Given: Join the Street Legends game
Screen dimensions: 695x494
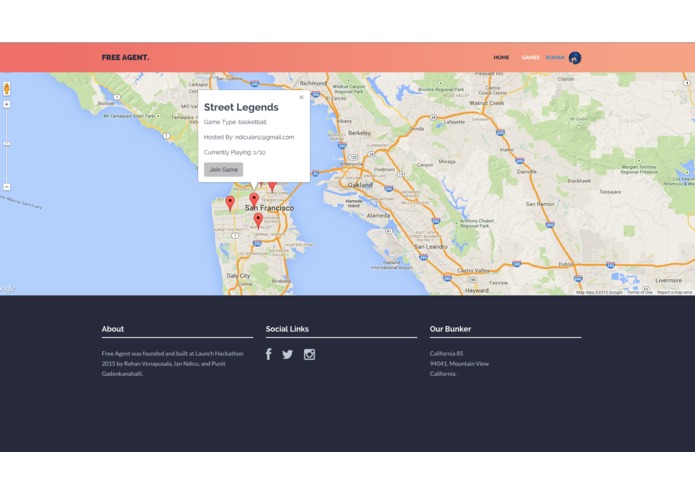Looking at the screenshot, I should (223, 169).
